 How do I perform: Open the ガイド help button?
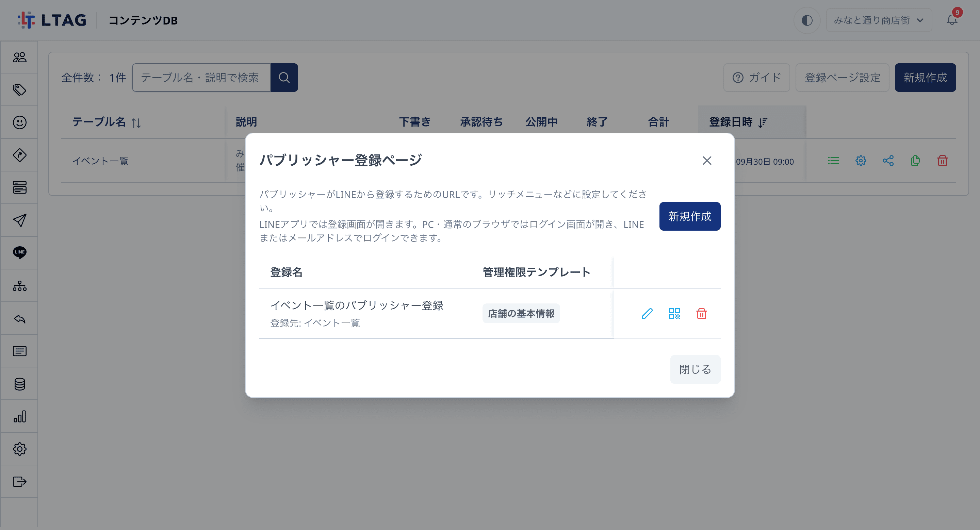tap(756, 78)
